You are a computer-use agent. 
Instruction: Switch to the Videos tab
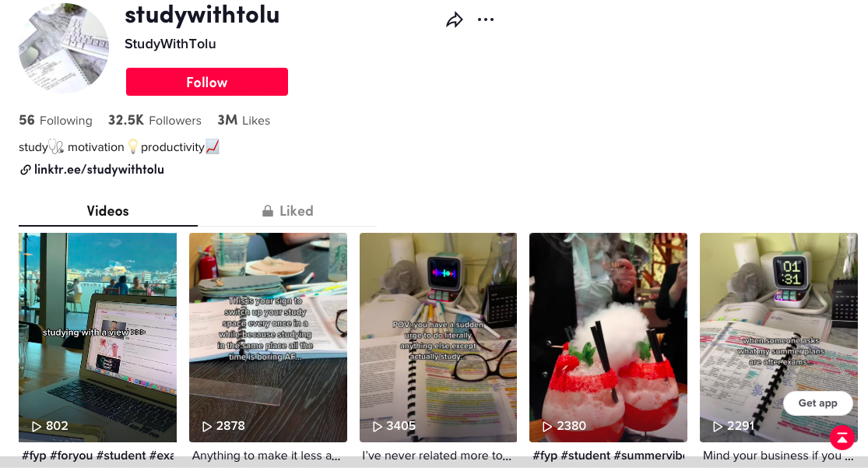(x=108, y=211)
